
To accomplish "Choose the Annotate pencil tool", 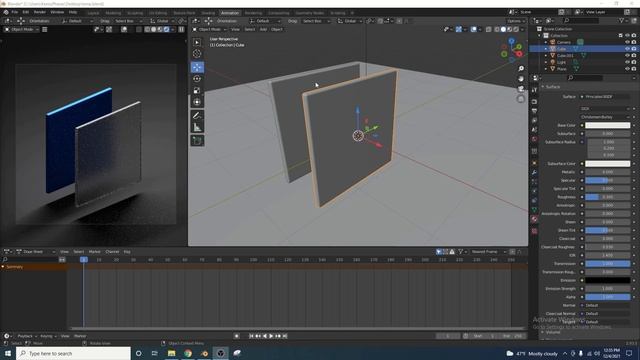I will point(197,116).
